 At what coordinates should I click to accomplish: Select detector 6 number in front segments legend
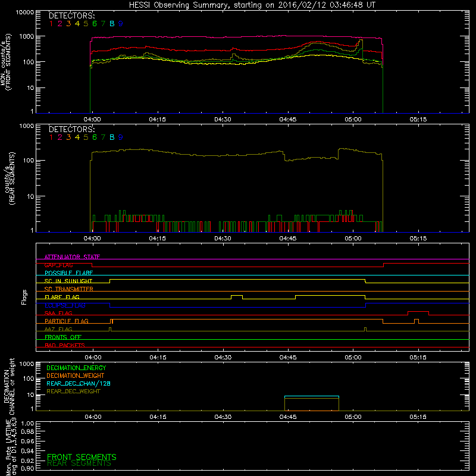pyautogui.click(x=95, y=24)
